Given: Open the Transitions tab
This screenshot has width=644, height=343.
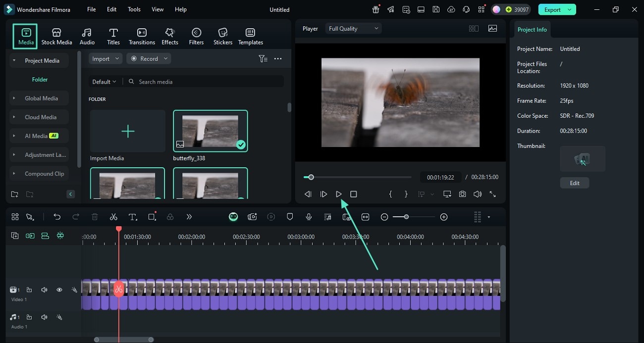Looking at the screenshot, I should [142, 36].
